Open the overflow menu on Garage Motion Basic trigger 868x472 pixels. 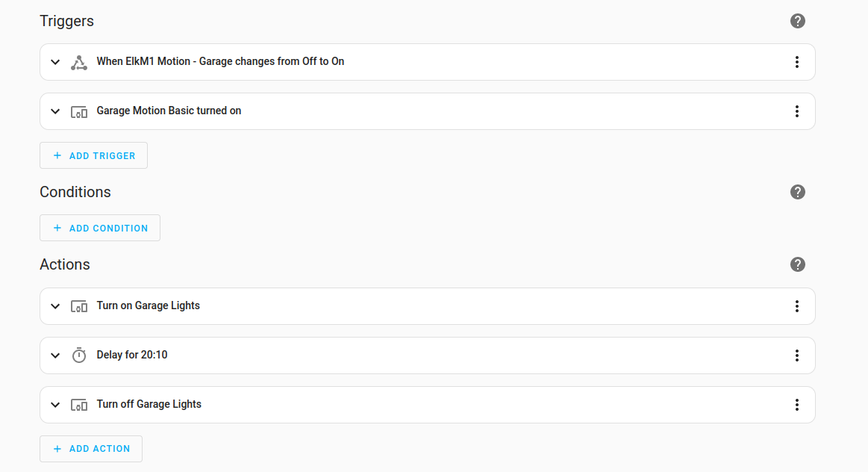(x=797, y=111)
